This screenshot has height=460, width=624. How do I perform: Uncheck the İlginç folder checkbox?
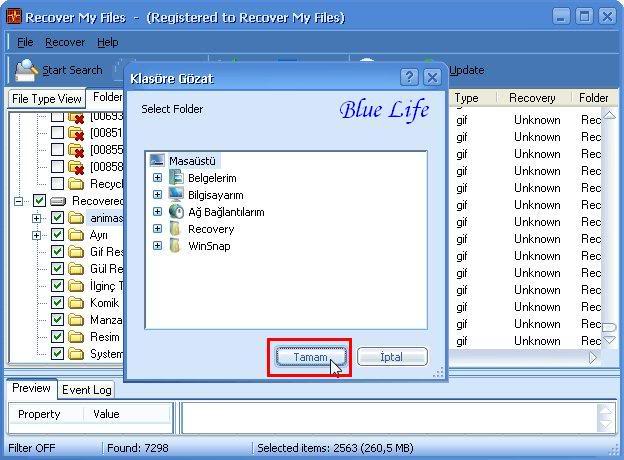click(57, 285)
